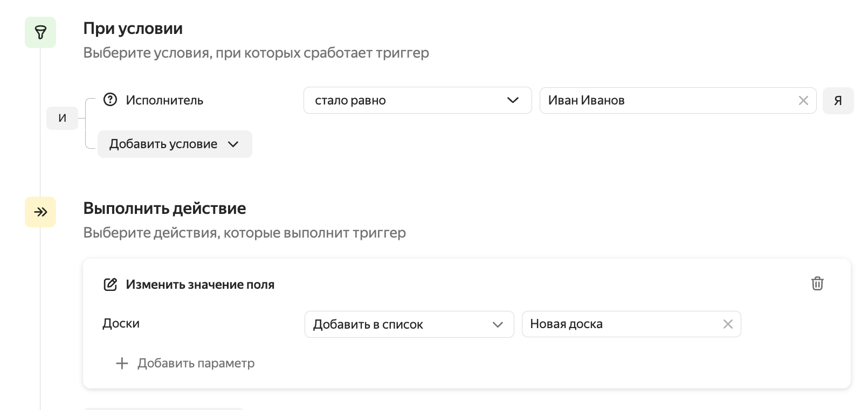Viewport: 868px width, 410px height.
Task: Open the стало равно condition dropdown
Action: (x=417, y=101)
